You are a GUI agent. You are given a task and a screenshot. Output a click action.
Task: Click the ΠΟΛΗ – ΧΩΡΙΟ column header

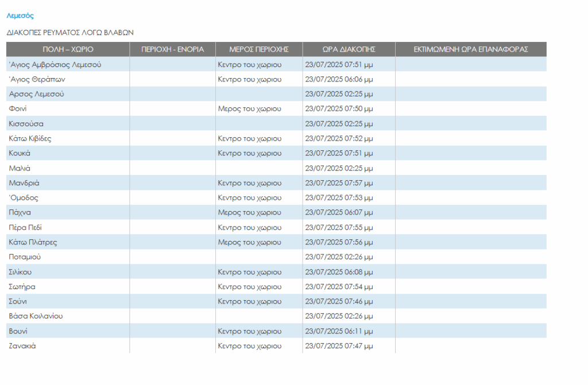(68, 49)
